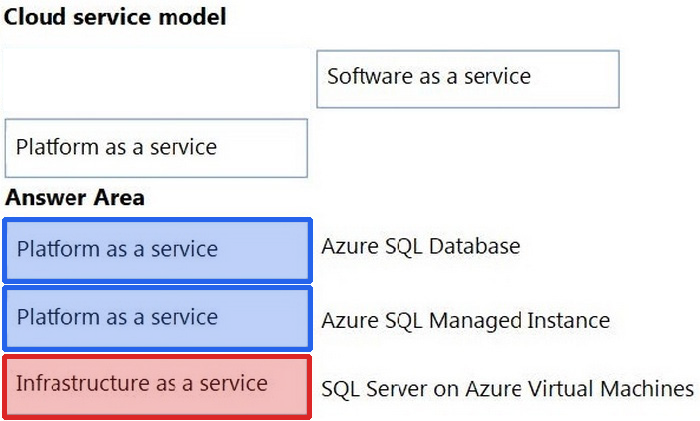Click the Azure SQL Managed Instance label
The height and width of the screenshot is (421, 700).
(466, 321)
